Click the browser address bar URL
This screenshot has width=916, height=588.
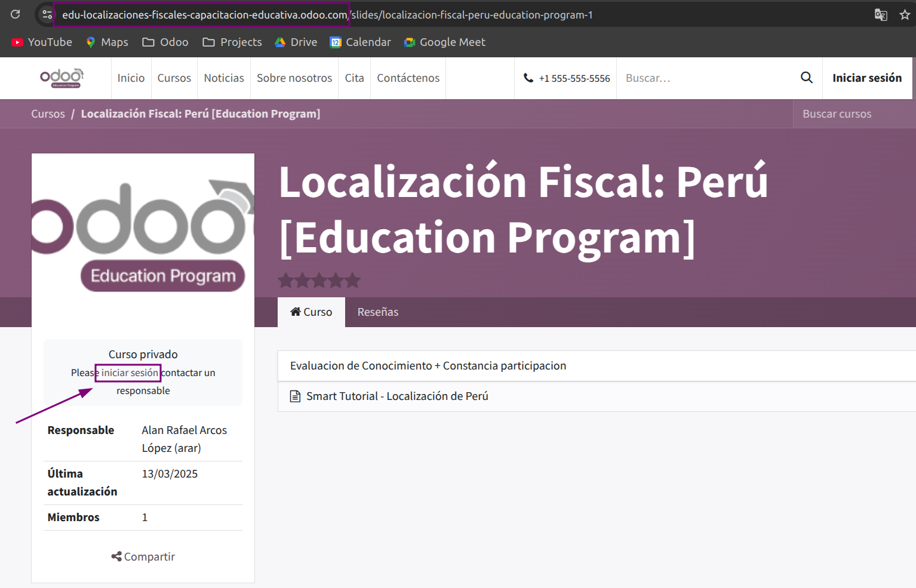click(327, 15)
